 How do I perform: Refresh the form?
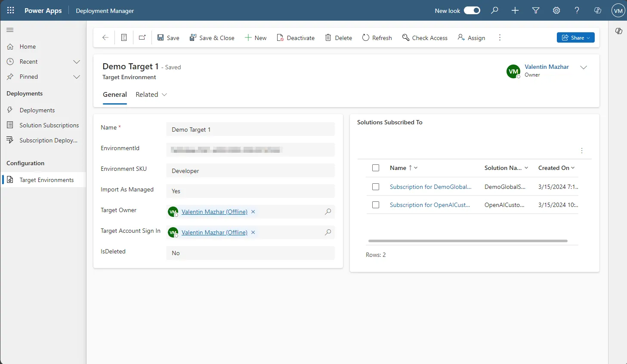point(377,38)
